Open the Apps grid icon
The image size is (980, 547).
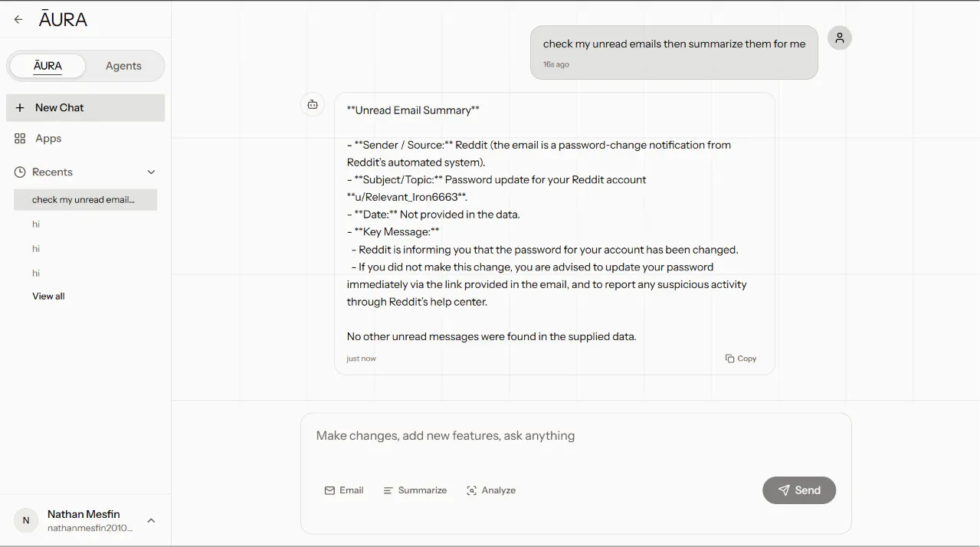click(20, 139)
